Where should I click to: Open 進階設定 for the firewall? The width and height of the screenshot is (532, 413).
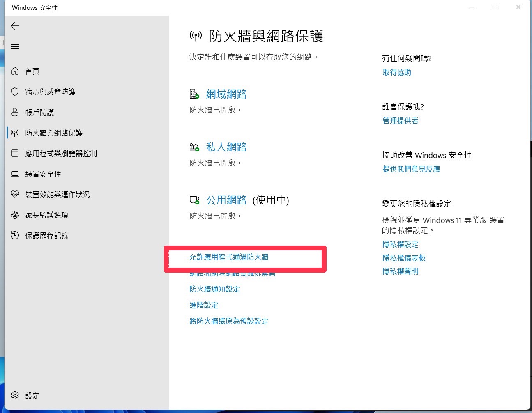pos(204,305)
